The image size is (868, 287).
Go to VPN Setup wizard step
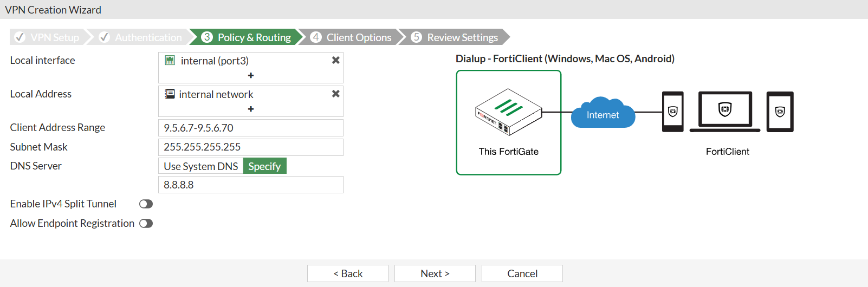point(49,37)
